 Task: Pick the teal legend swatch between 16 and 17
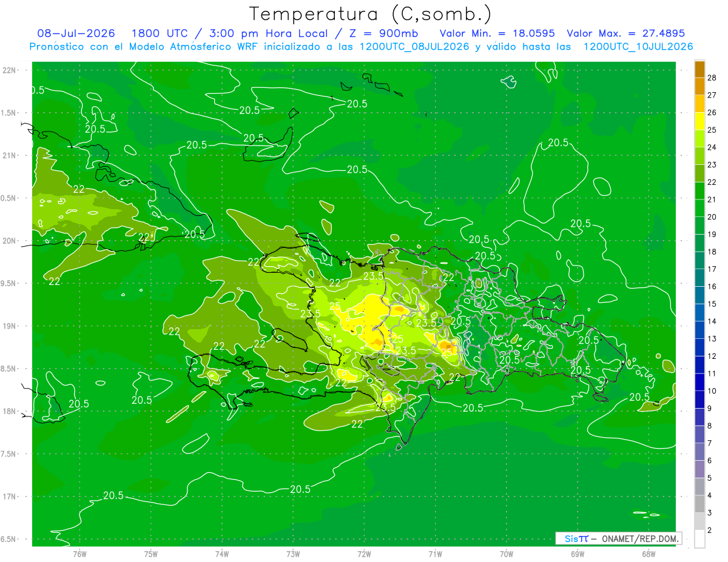point(699,278)
